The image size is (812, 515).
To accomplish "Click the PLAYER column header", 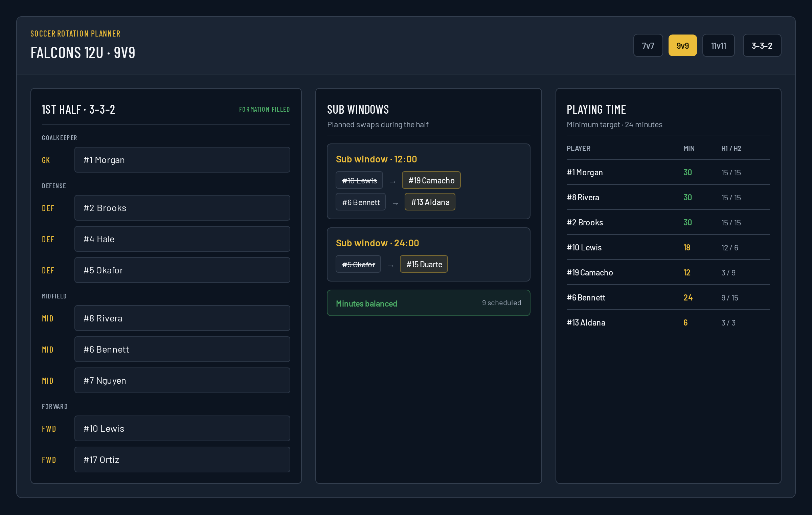I will [x=578, y=148].
